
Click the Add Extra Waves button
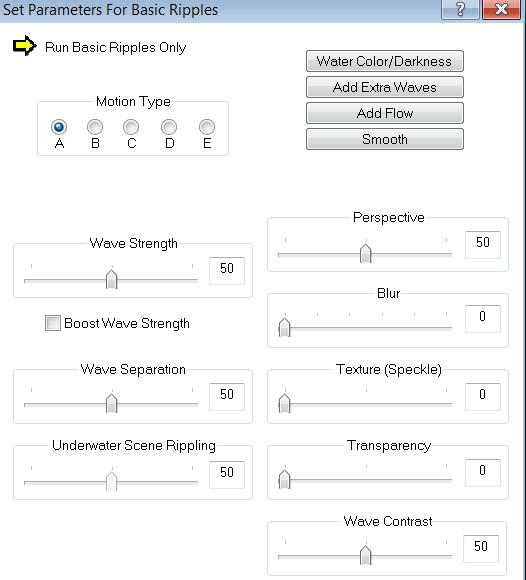[x=385, y=87]
